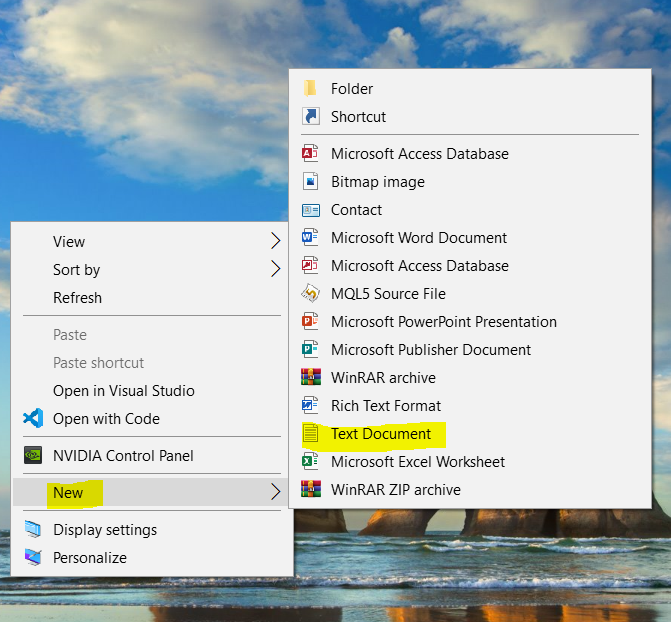Image resolution: width=671 pixels, height=622 pixels.
Task: Select Open in Visual Studio
Action: [123, 391]
